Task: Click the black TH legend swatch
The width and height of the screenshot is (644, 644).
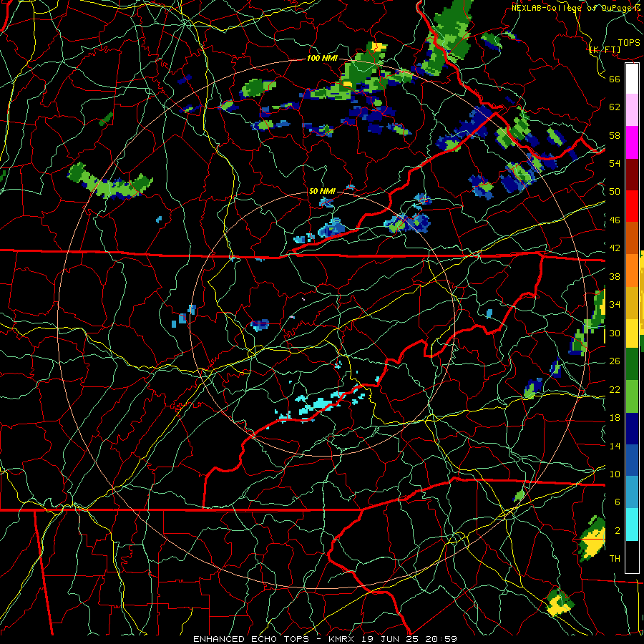Action: click(632, 557)
